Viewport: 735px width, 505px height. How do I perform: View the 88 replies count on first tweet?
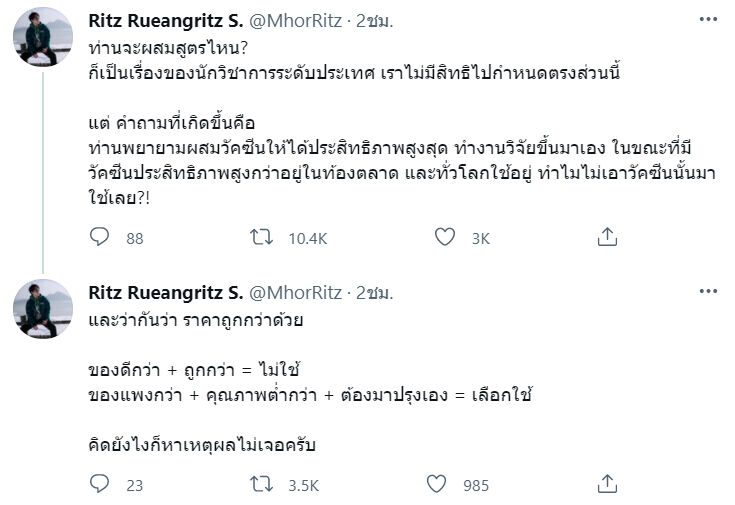(135, 238)
